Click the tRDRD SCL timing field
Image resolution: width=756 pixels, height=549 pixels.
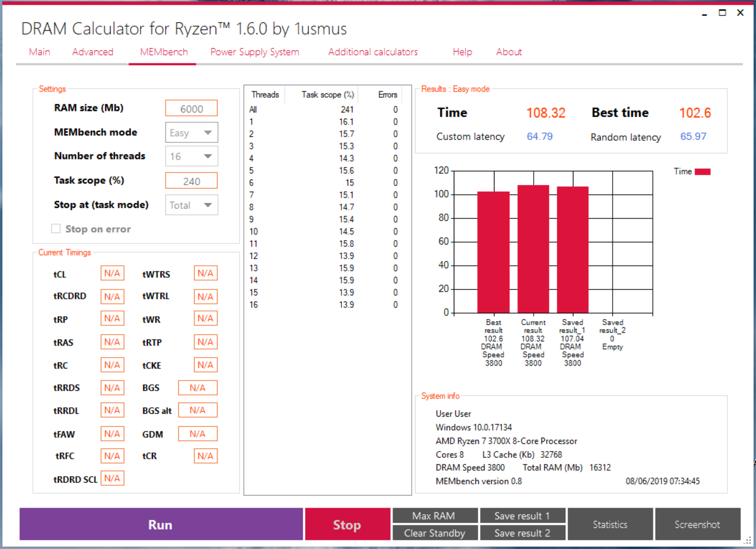[112, 478]
